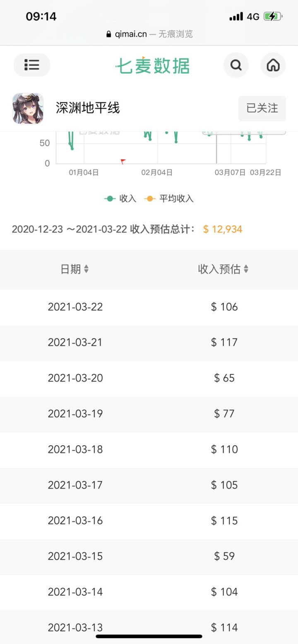Tap the battery charging status icon
The height and width of the screenshot is (644, 298).
tap(273, 17)
